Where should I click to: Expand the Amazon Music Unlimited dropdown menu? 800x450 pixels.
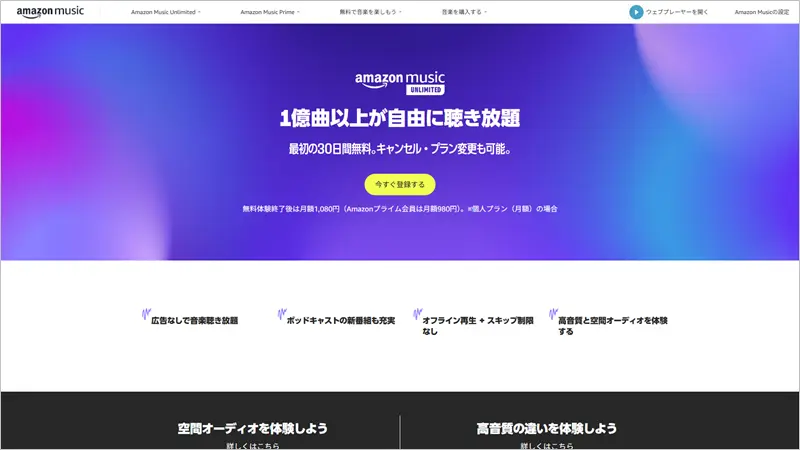(166, 12)
